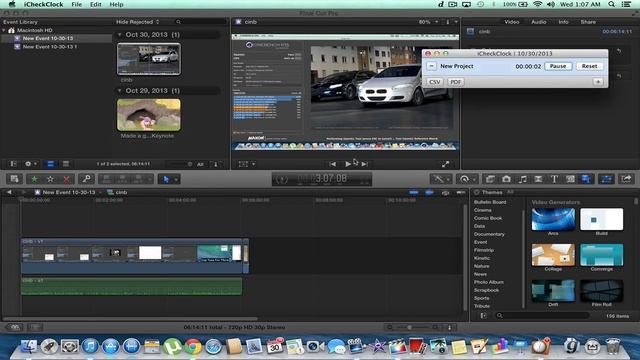This screenshot has width=640, height=360.
Task: Click the PDF export button
Action: tap(456, 82)
